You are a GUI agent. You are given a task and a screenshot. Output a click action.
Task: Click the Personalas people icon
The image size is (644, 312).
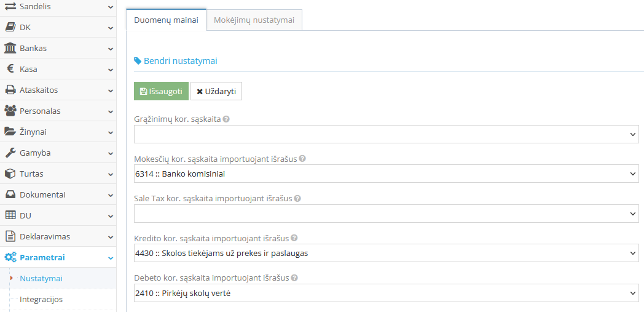pos(10,111)
